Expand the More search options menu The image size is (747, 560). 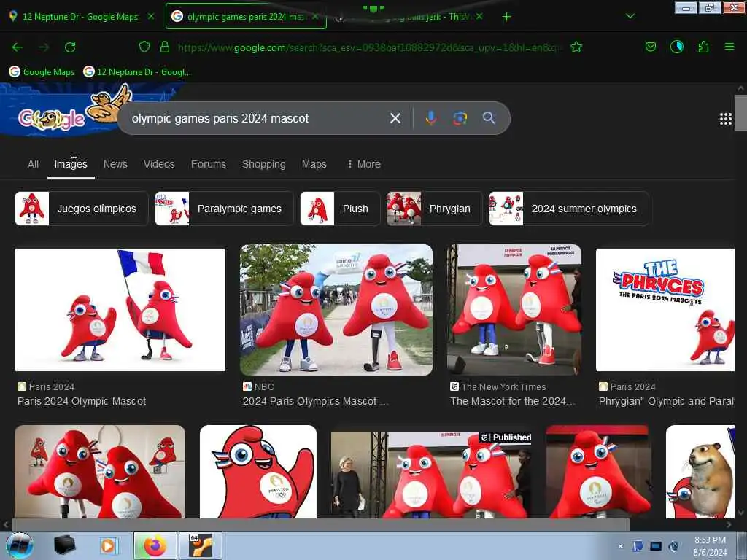click(x=364, y=164)
